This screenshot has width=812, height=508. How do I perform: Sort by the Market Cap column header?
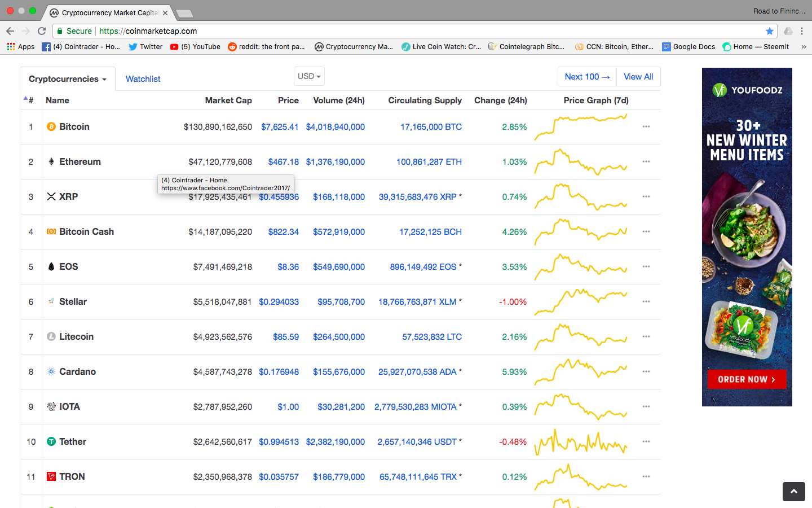(x=228, y=100)
